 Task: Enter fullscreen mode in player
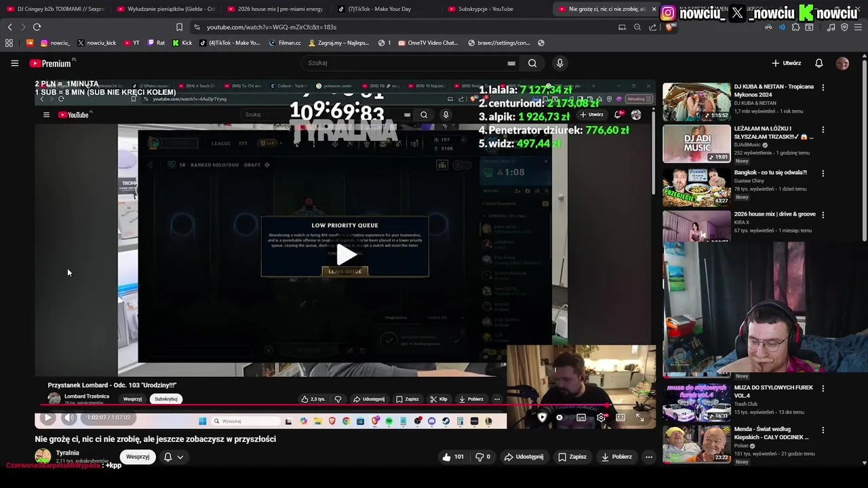[x=639, y=418]
